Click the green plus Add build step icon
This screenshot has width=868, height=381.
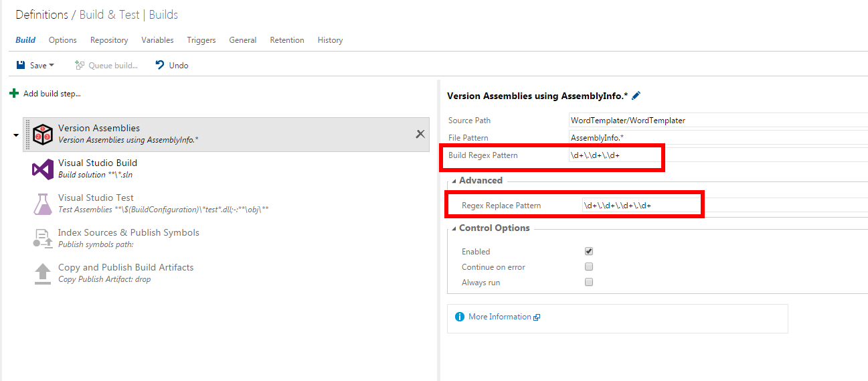(14, 94)
